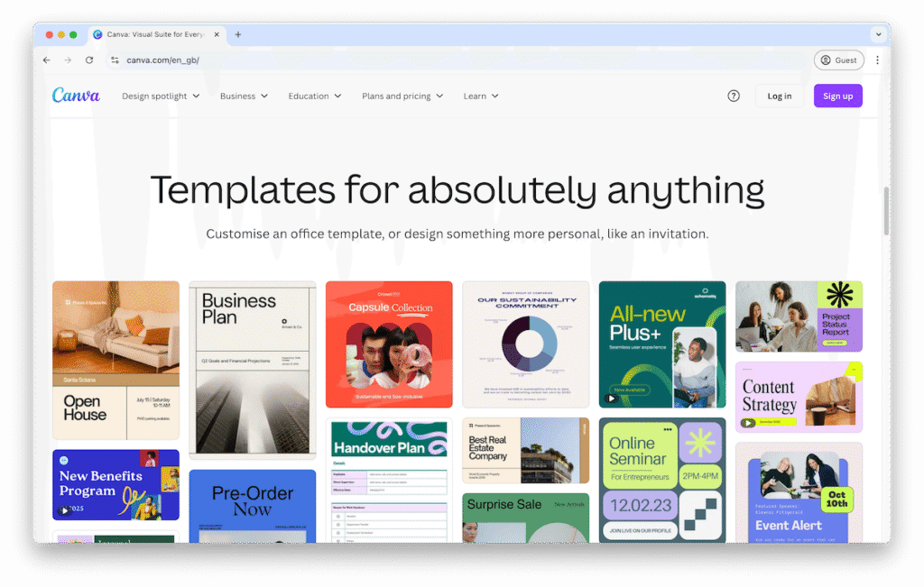Open the Project Status Report template
This screenshot has width=924, height=587.
point(799,316)
